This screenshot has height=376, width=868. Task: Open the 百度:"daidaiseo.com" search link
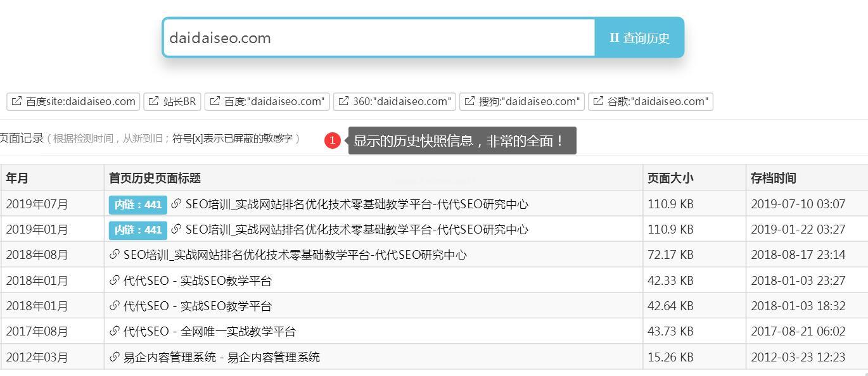[267, 101]
